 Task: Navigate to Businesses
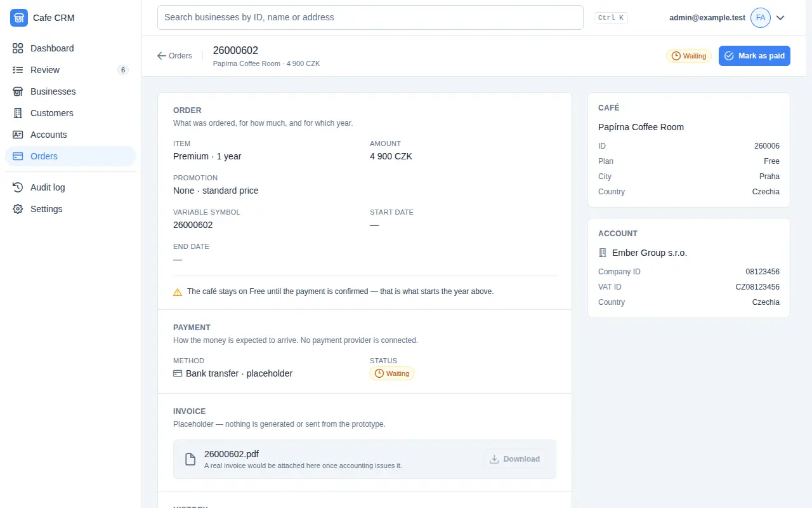70,91
